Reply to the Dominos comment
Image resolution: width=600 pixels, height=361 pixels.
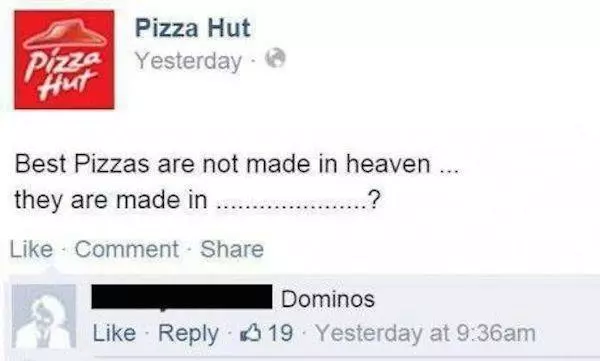[x=188, y=334]
